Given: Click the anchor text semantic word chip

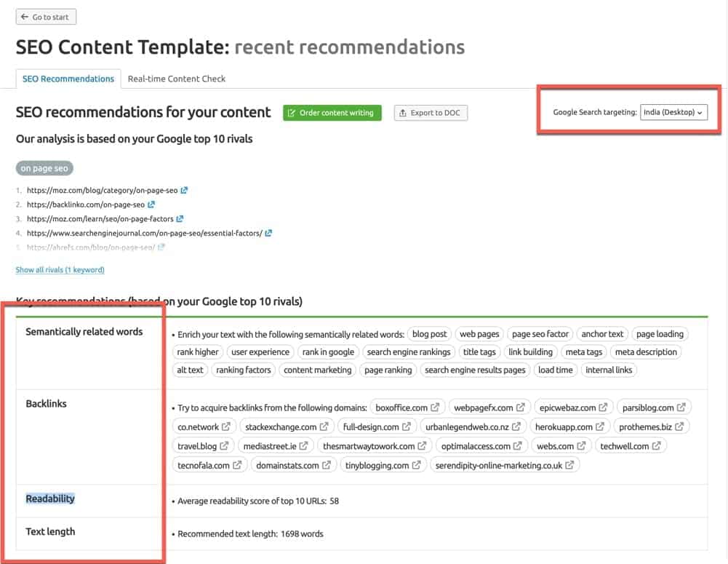Looking at the screenshot, I should coord(602,333).
